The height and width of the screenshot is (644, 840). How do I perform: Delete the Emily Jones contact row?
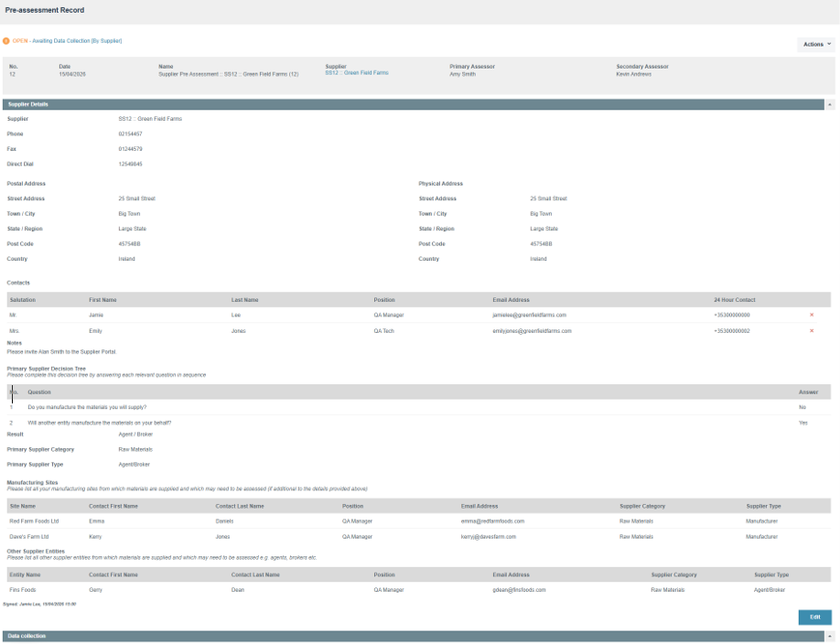(x=812, y=330)
